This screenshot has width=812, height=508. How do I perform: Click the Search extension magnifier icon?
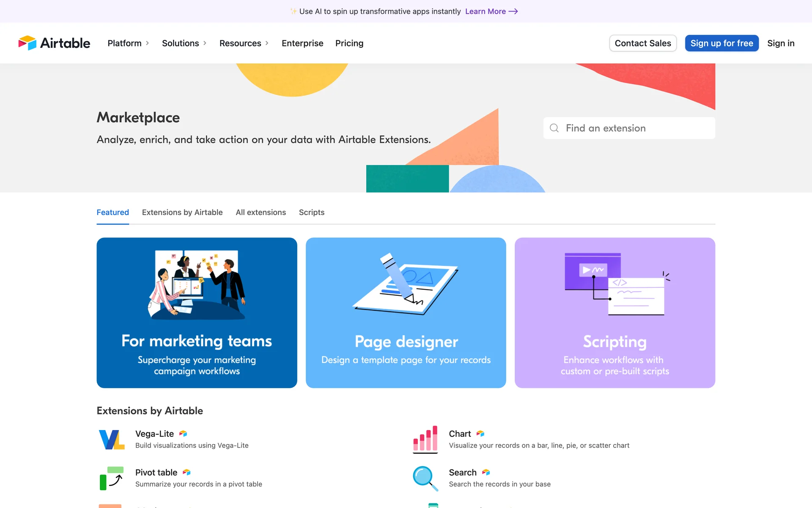[x=425, y=478]
